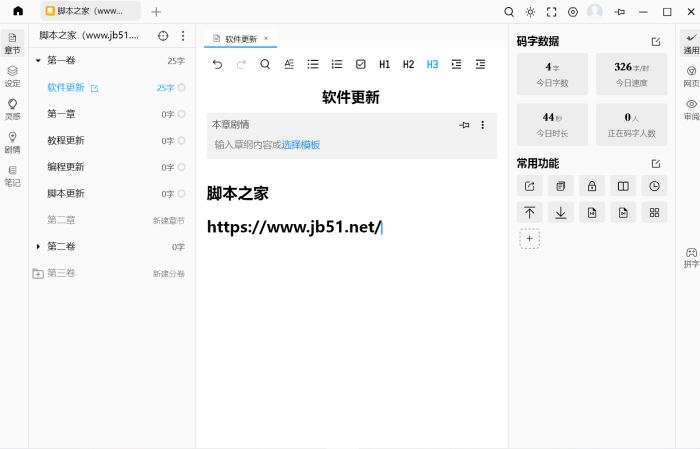Edit 常用功能 panel icon
Screen dimensions: 700x449
point(656,164)
